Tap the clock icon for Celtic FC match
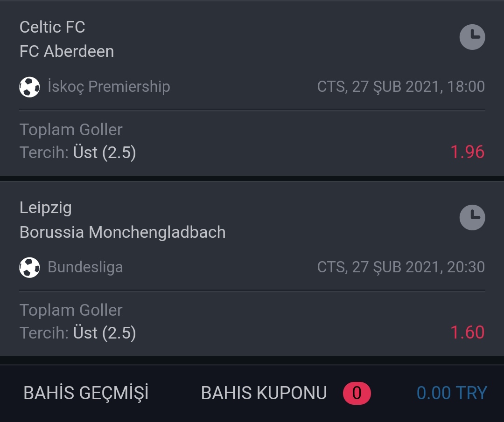 472,37
